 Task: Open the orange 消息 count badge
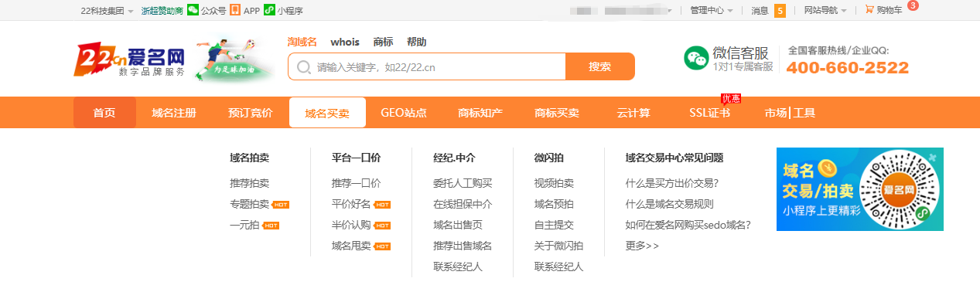[780, 11]
